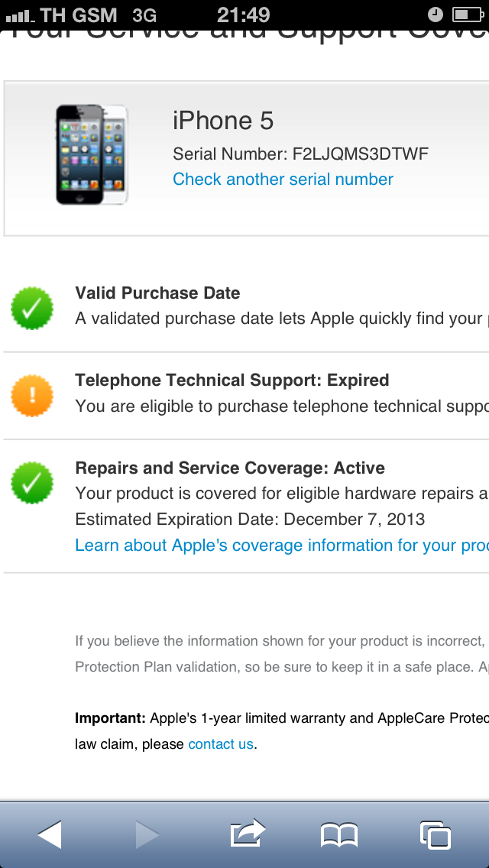
Task: Click Check another serial number link
Action: (283, 180)
